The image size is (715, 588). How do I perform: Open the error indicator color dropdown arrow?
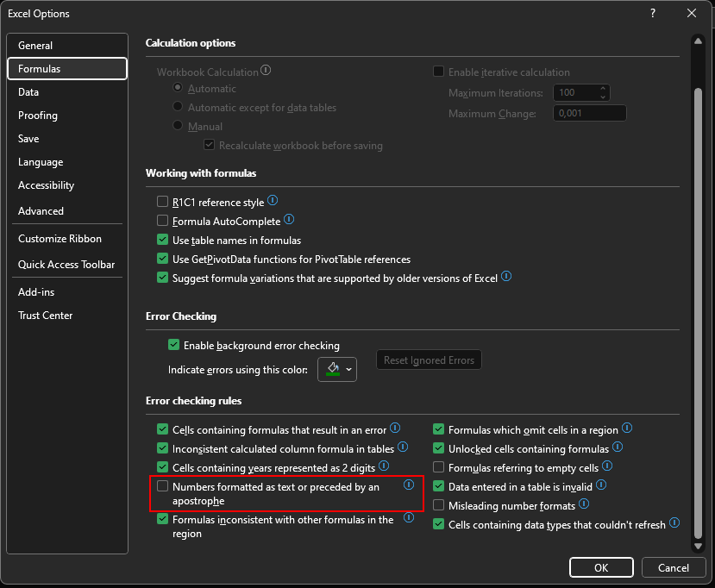tap(349, 369)
